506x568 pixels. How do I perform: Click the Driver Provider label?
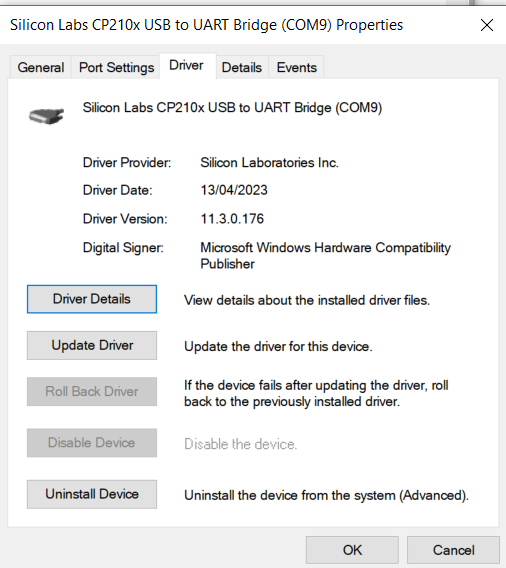coord(127,163)
